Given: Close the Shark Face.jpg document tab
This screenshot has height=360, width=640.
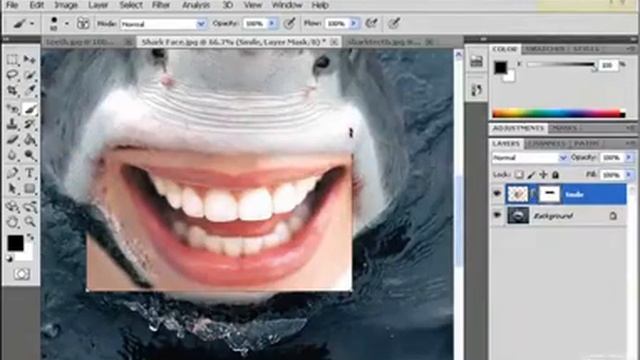Looking at the screenshot, I should (334, 42).
